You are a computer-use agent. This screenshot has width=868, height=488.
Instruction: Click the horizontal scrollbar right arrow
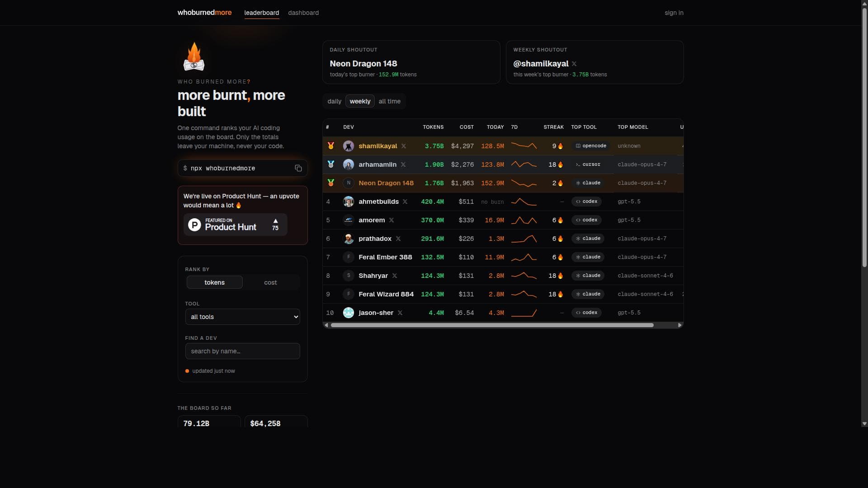coord(679,325)
